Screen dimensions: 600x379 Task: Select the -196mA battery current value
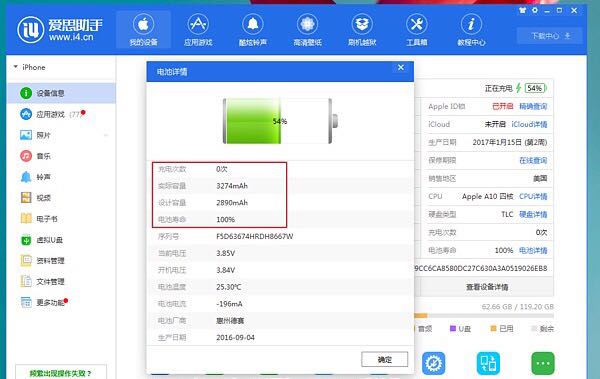[229, 304]
